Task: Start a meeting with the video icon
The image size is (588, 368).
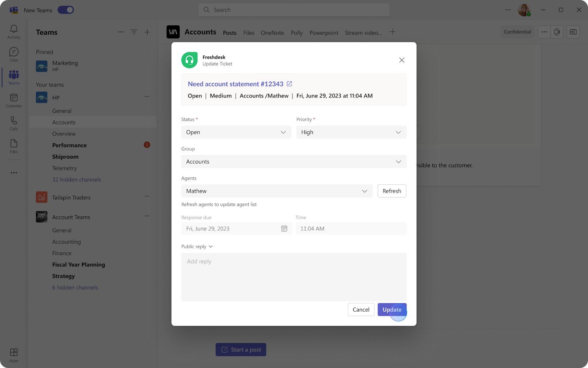Action: point(557,32)
